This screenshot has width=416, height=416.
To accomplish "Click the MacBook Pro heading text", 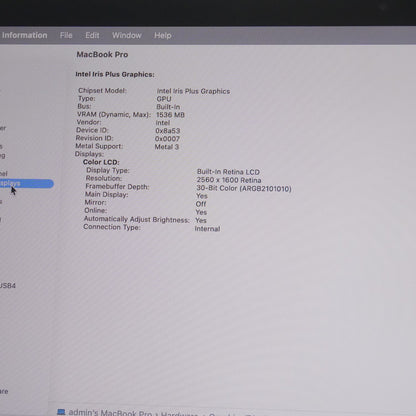I will click(102, 54).
